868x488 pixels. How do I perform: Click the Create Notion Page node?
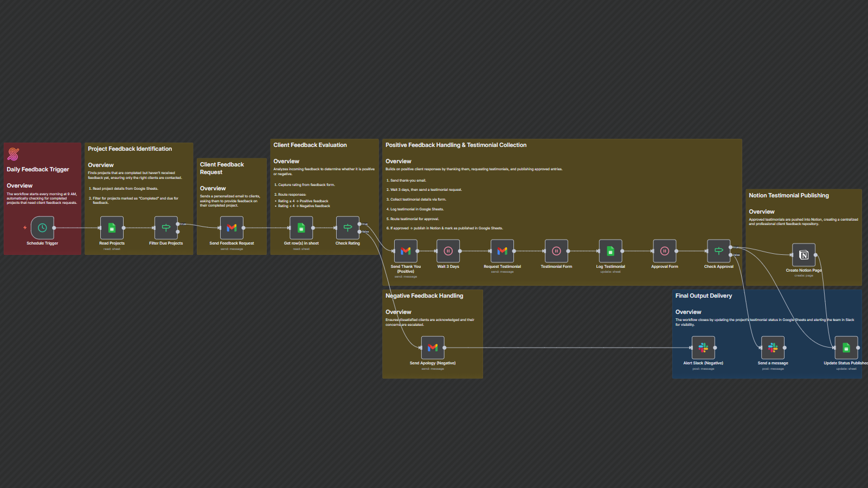pos(803,255)
